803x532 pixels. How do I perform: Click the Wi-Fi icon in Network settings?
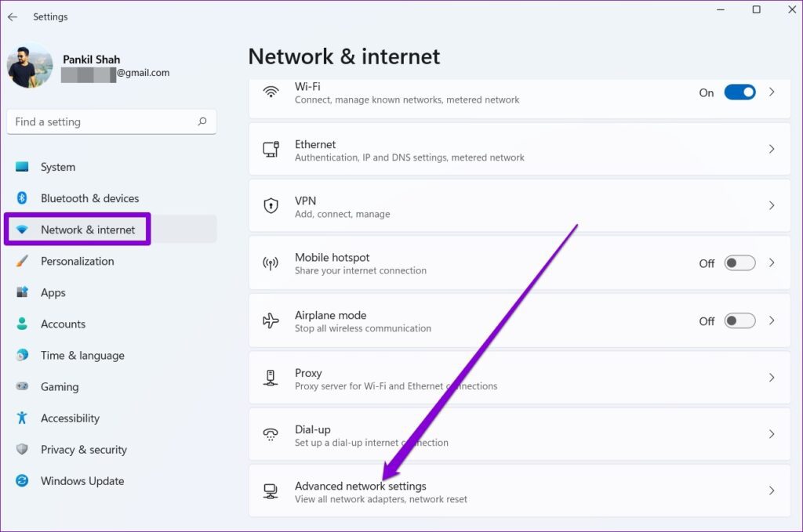tap(271, 92)
